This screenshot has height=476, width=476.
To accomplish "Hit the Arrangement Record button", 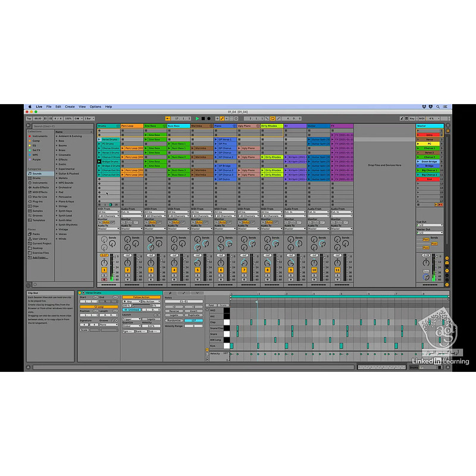I will (x=208, y=118).
